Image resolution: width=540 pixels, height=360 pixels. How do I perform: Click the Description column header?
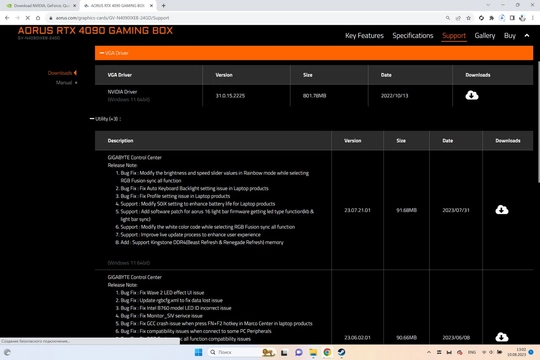tap(120, 141)
